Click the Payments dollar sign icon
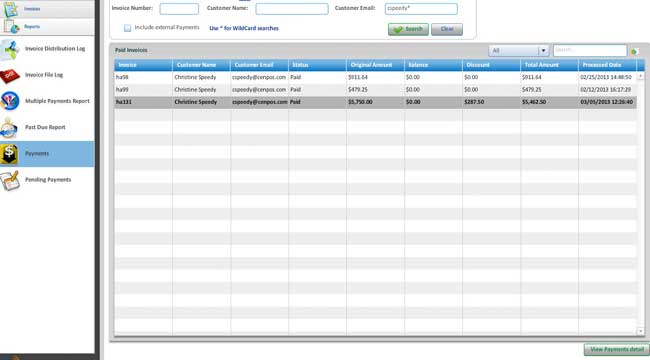This screenshot has width=650, height=360. tap(9, 154)
